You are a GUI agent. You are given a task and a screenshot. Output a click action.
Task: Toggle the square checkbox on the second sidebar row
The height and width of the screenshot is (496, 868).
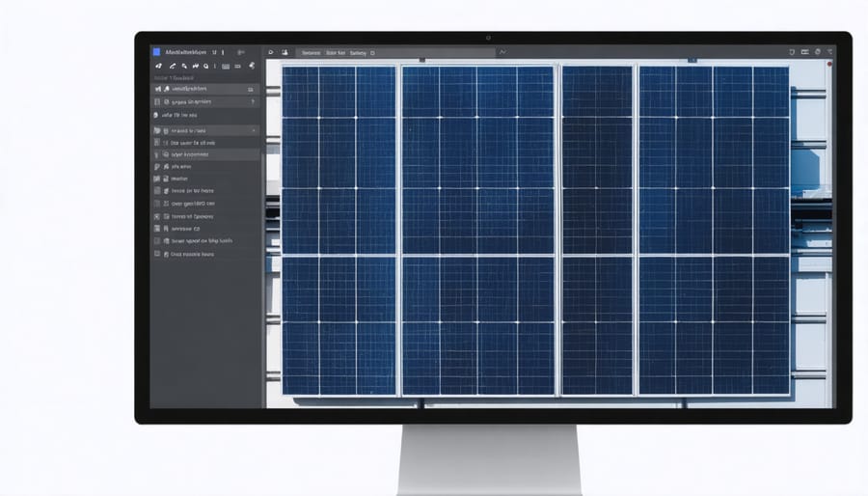157,102
